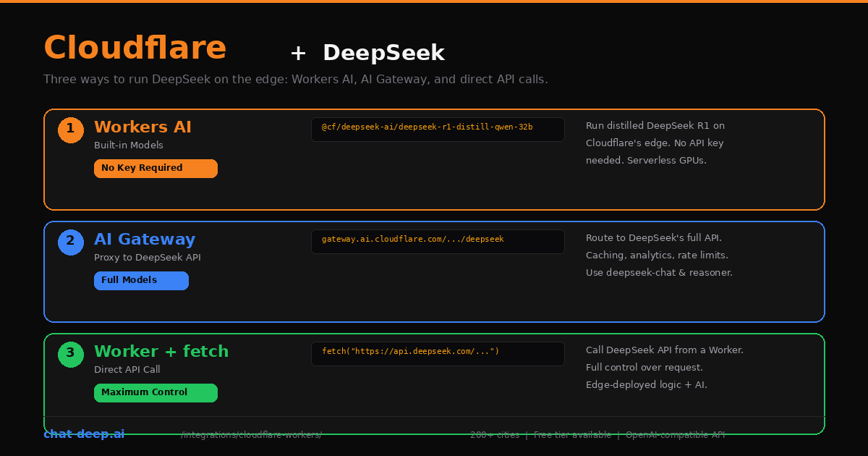Toggle the Full Models badge

(x=141, y=280)
